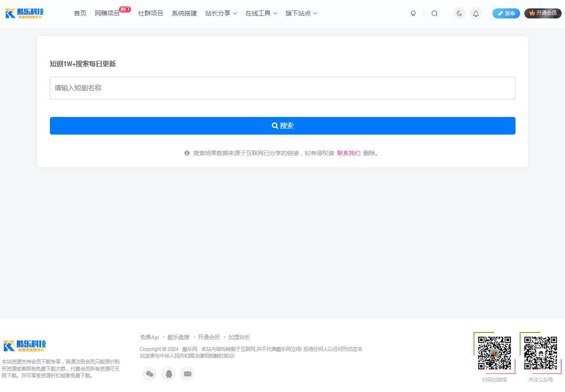
Task: Focus the 请输入短剧名称 input field
Action: coord(283,88)
